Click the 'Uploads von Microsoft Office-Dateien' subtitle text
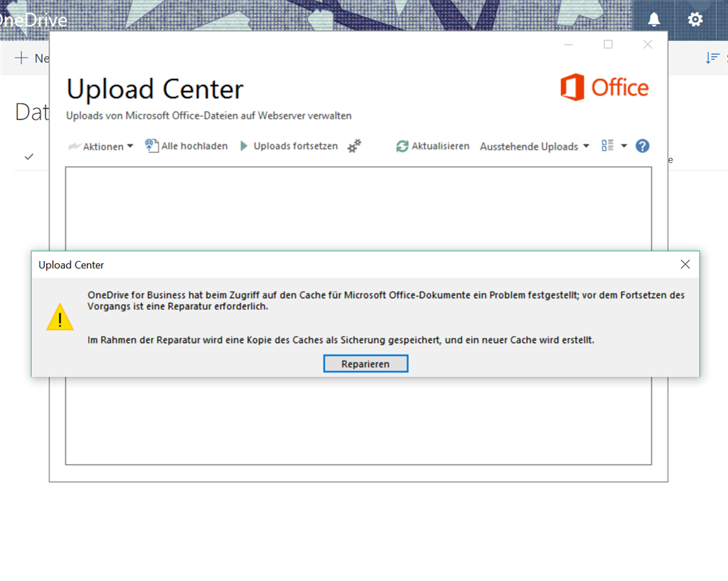 click(x=209, y=116)
